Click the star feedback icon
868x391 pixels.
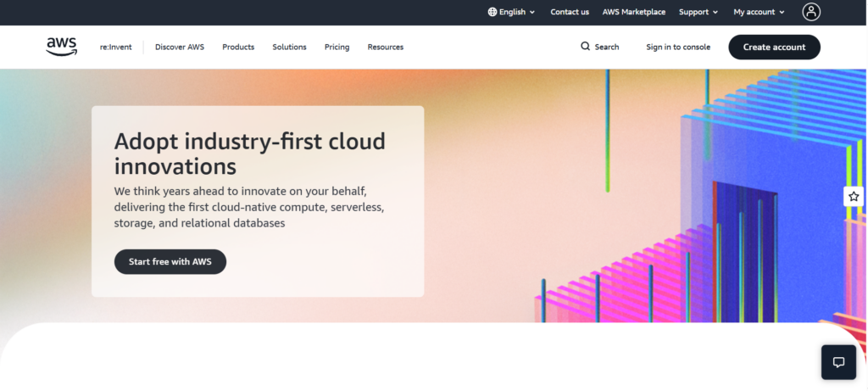(854, 196)
